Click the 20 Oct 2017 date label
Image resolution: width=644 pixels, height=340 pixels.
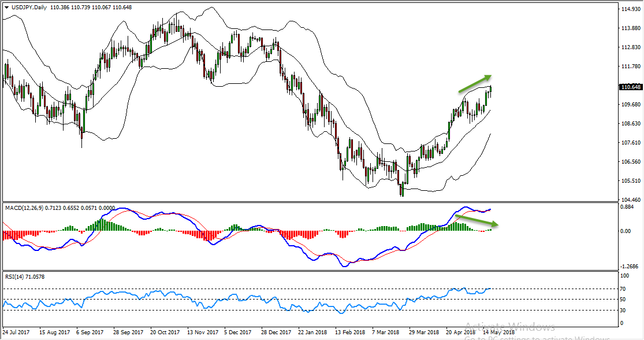(165, 332)
